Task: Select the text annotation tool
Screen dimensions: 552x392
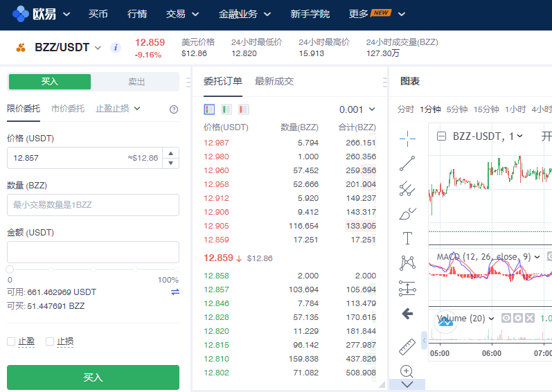Action: pyautogui.click(x=407, y=239)
